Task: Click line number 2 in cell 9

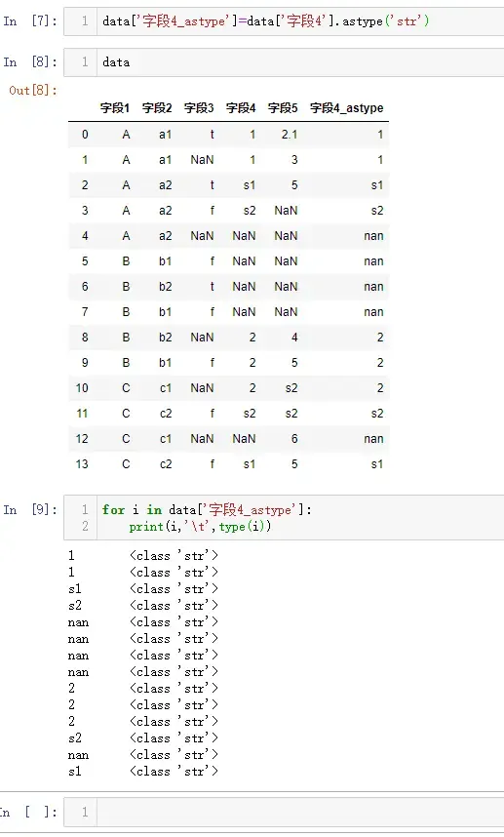Action: (85, 527)
